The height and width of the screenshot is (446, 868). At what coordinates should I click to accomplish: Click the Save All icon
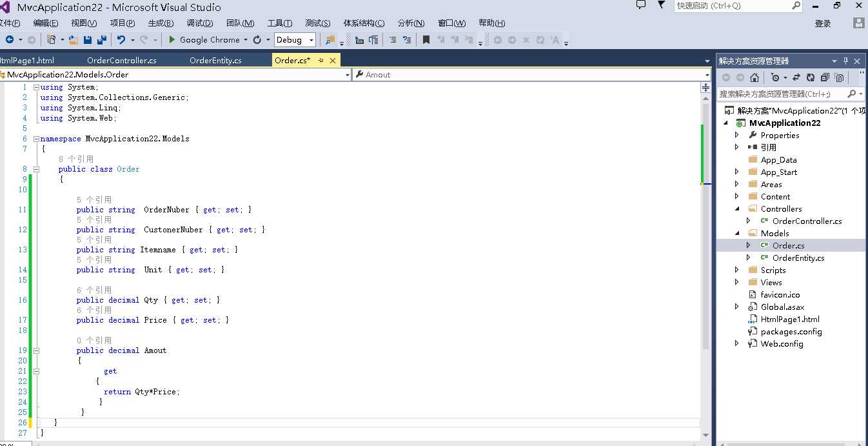point(102,40)
